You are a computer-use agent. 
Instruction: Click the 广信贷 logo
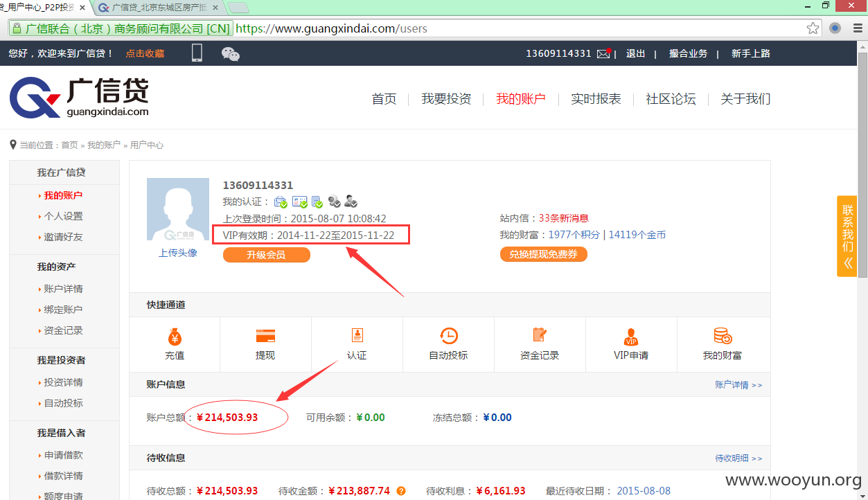(78, 98)
